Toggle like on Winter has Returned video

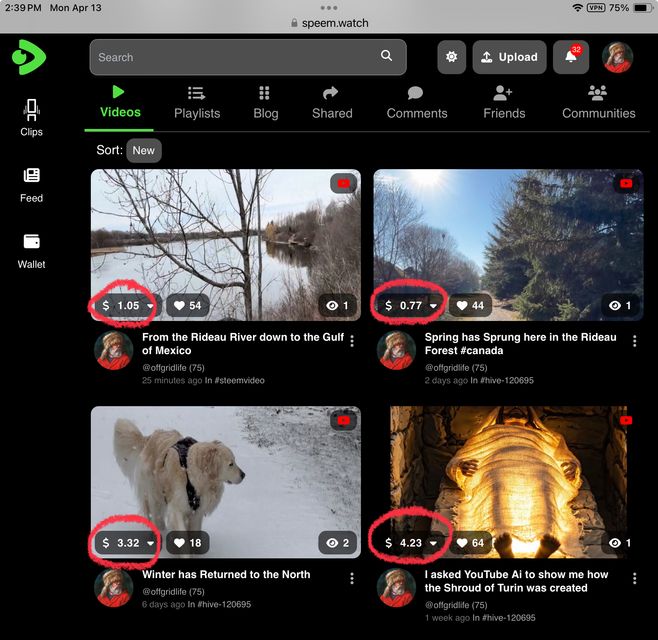(187, 543)
